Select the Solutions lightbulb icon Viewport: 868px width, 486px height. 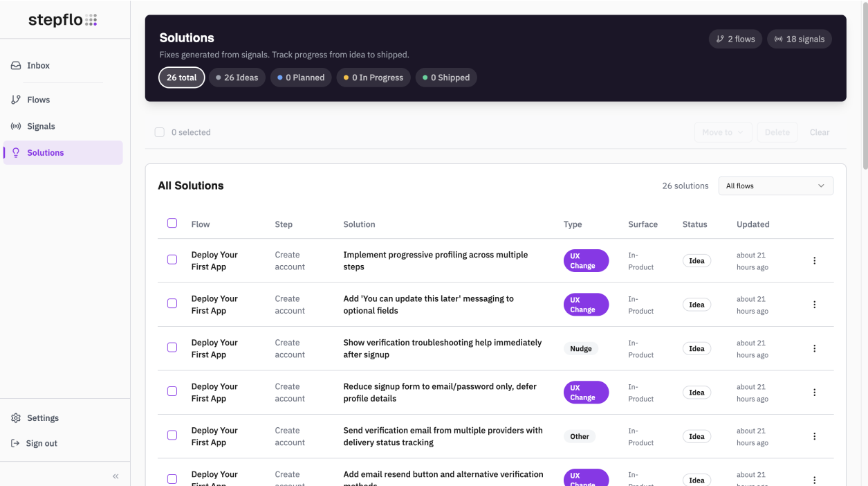tap(15, 152)
